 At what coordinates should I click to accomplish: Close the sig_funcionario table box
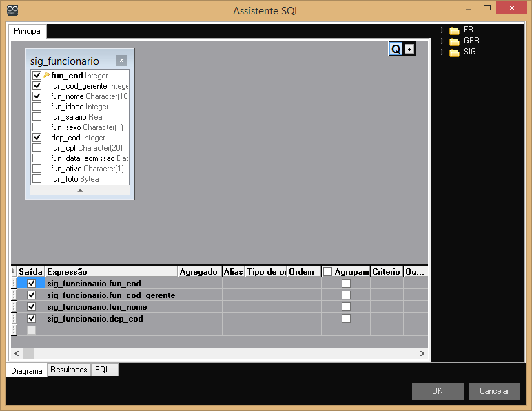pyautogui.click(x=121, y=61)
